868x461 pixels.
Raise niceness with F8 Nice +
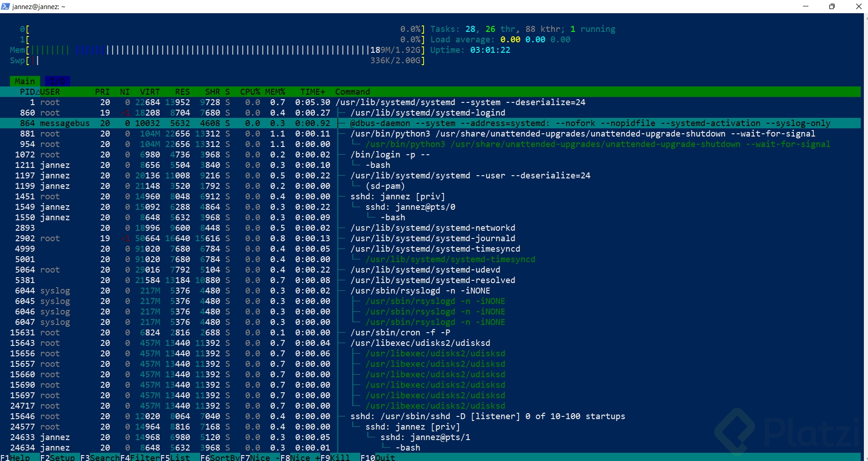click(300, 457)
